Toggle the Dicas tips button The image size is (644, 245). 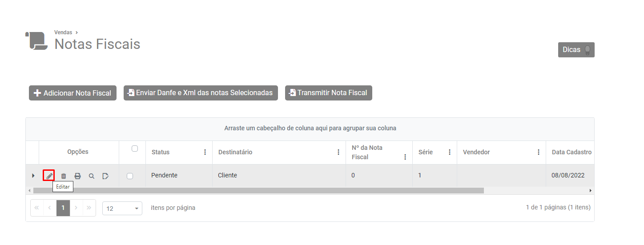point(576,50)
